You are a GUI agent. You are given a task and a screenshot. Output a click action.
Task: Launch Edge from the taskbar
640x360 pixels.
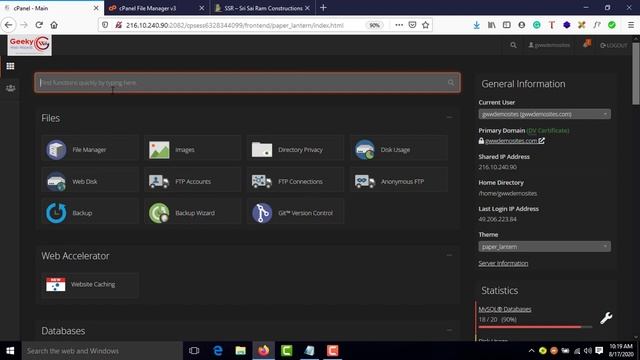pos(218,351)
